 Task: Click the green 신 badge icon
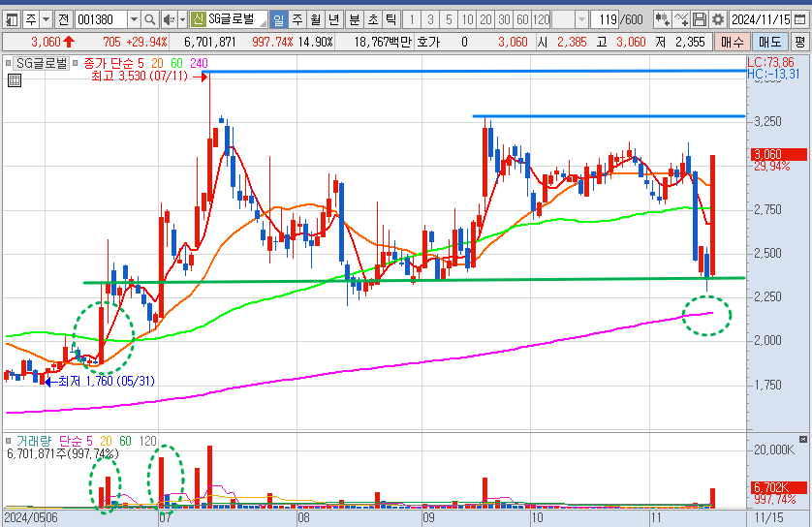[x=198, y=20]
